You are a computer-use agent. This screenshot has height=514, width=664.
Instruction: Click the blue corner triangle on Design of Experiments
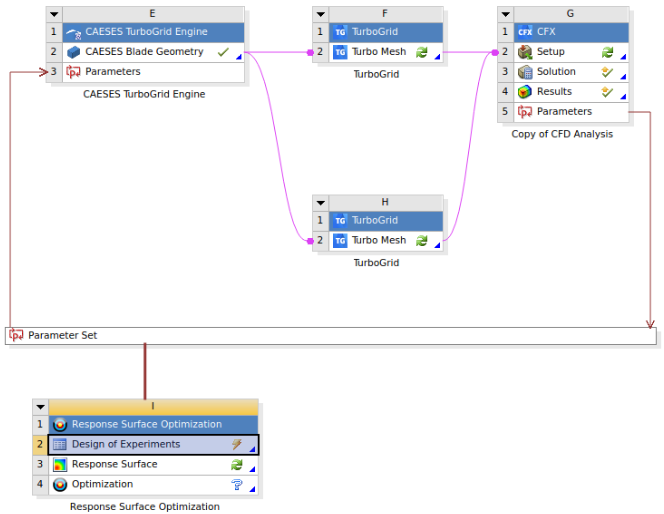[x=252, y=449]
